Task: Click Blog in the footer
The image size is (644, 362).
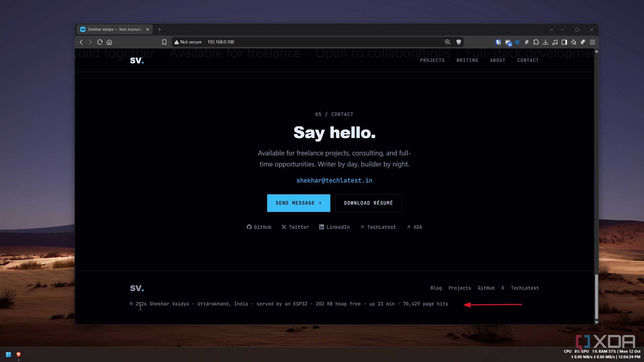Action: click(x=436, y=288)
